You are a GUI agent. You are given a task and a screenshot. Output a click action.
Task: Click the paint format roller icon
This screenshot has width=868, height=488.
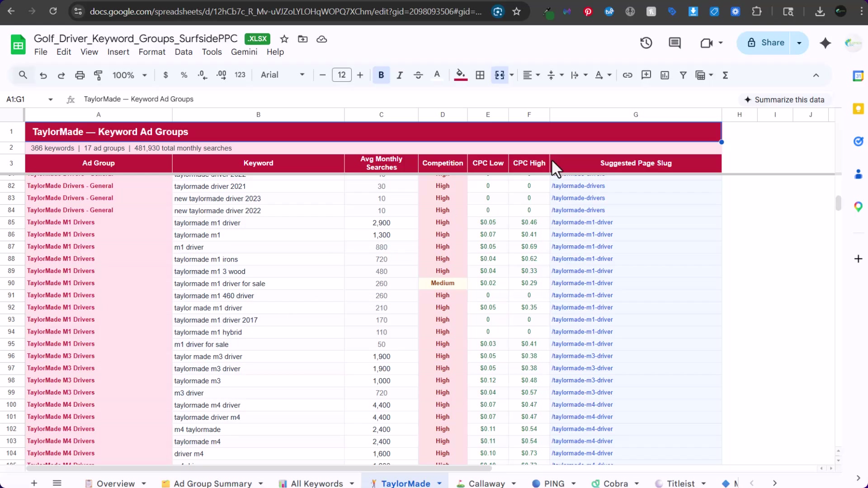[98, 75]
